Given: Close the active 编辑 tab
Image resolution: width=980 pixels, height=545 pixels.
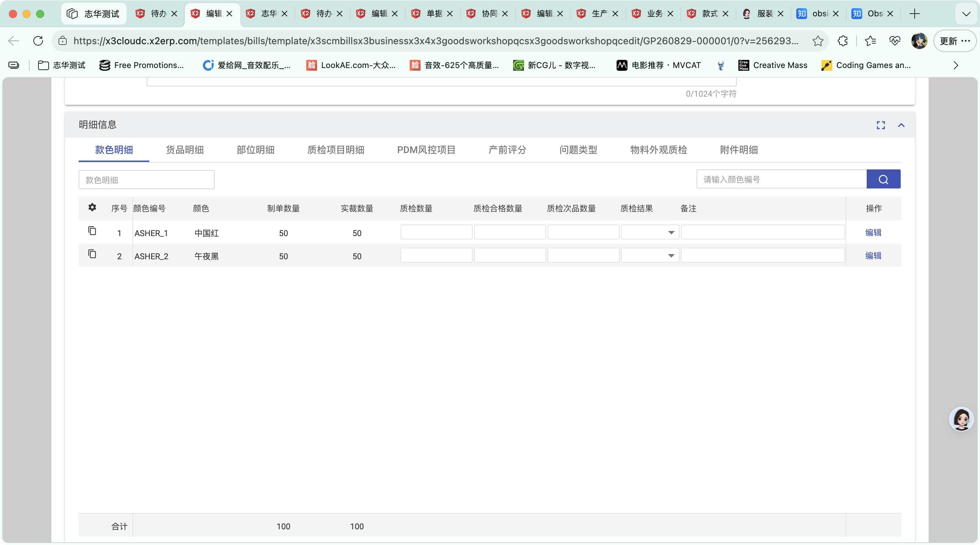Looking at the screenshot, I should coord(229,14).
